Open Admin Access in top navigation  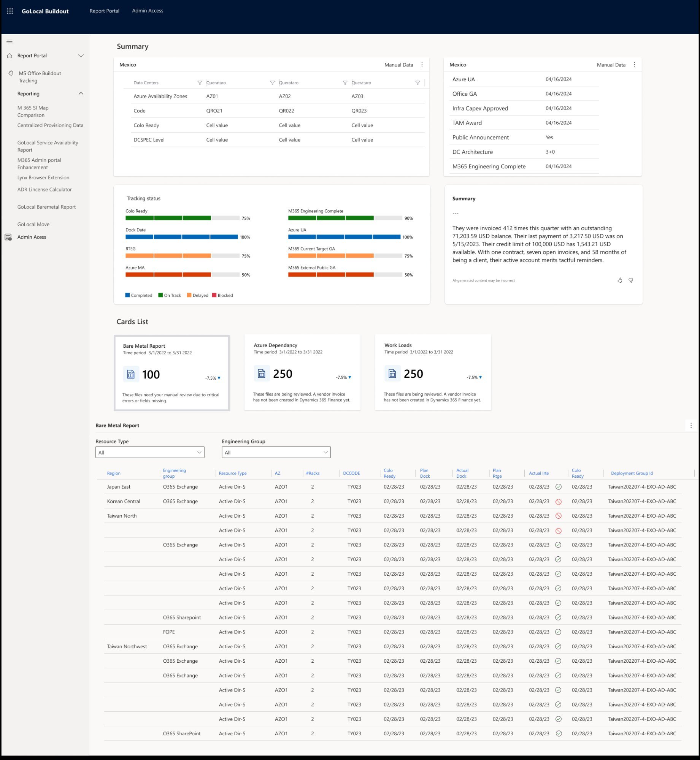(148, 11)
